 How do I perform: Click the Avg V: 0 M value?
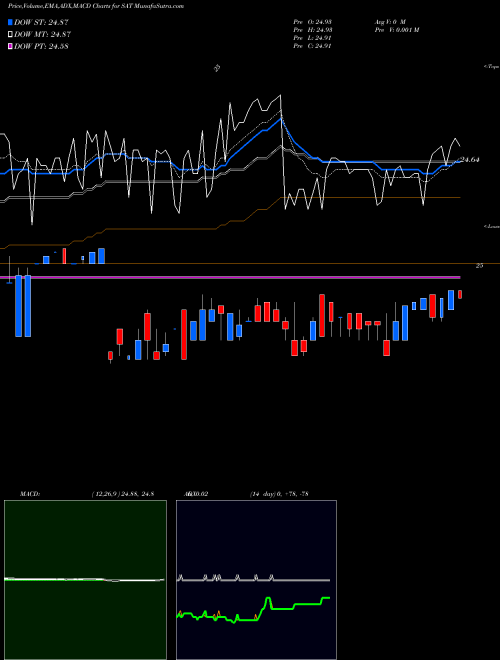click(389, 21)
